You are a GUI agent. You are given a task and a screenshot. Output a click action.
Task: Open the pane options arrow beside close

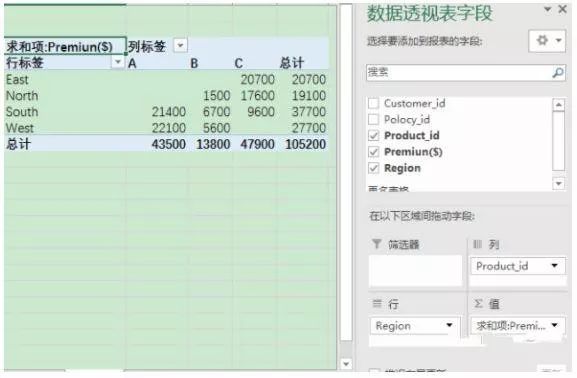pos(548,9)
